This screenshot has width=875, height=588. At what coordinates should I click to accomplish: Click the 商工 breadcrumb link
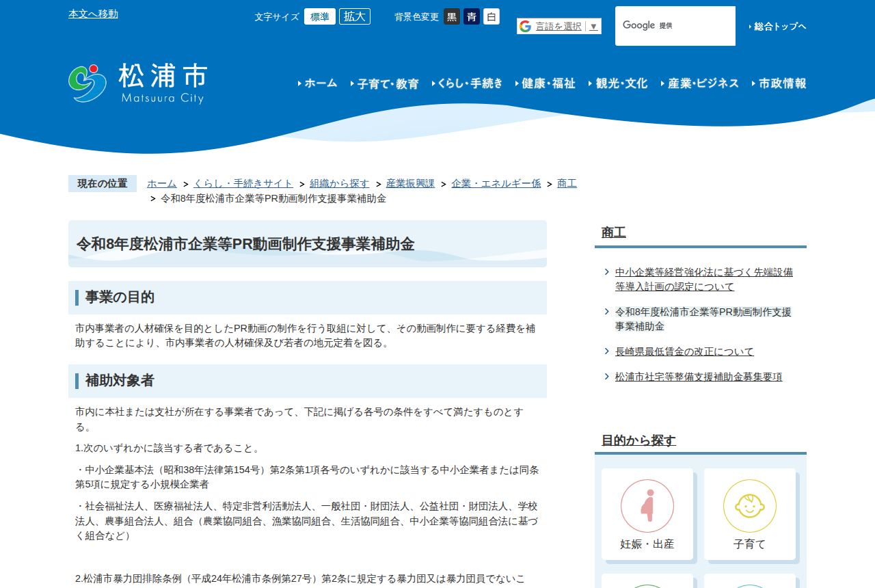tap(567, 183)
